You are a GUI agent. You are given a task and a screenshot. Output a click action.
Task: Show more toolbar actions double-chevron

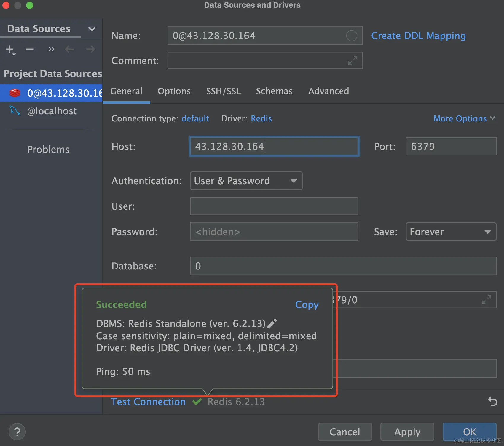52,49
